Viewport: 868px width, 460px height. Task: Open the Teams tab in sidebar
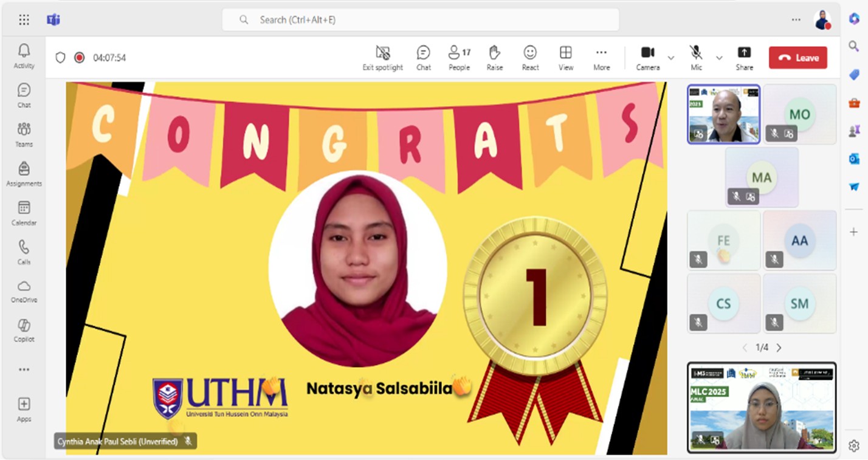[x=24, y=134]
